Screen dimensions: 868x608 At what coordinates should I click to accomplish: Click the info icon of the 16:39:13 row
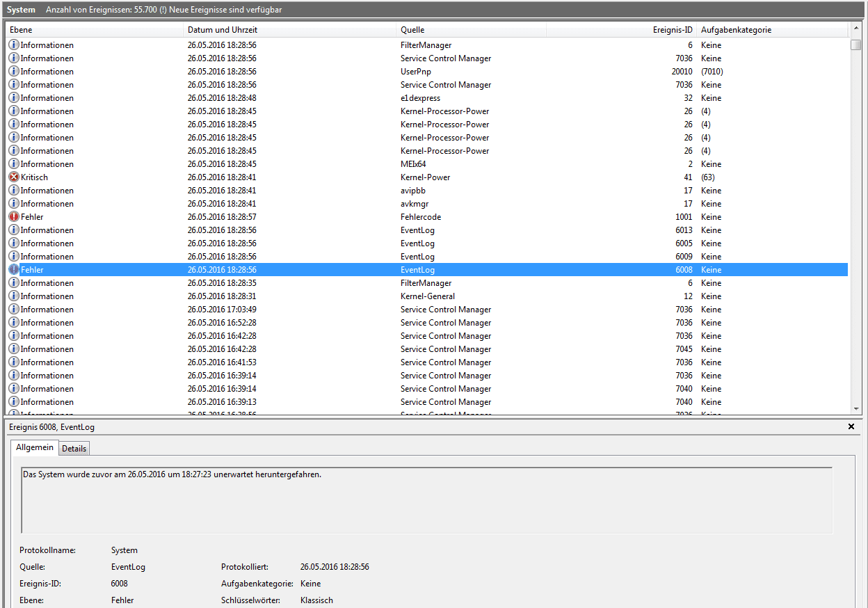click(14, 402)
